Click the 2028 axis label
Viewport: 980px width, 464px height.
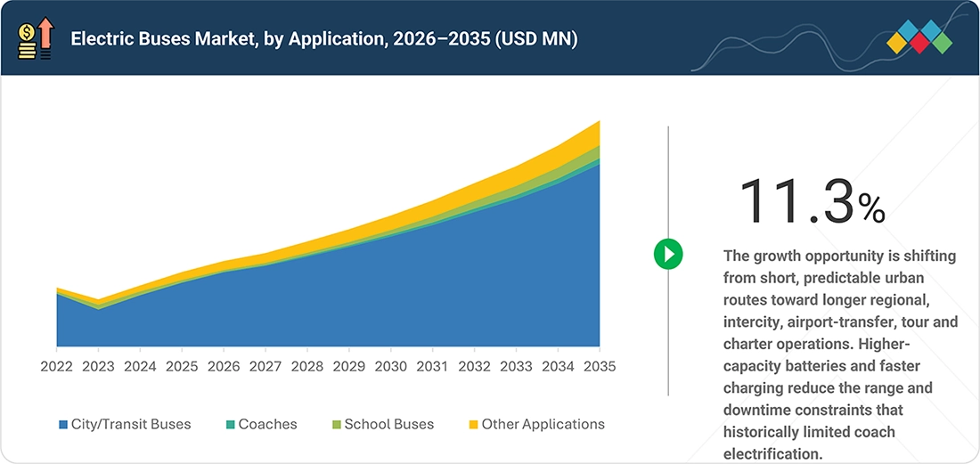pyautogui.click(x=306, y=367)
